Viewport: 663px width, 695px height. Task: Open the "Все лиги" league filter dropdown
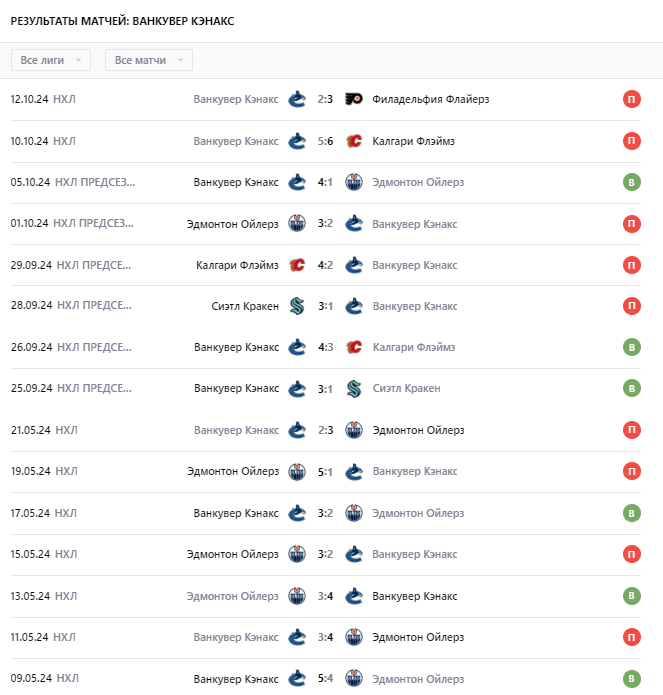click(x=51, y=60)
